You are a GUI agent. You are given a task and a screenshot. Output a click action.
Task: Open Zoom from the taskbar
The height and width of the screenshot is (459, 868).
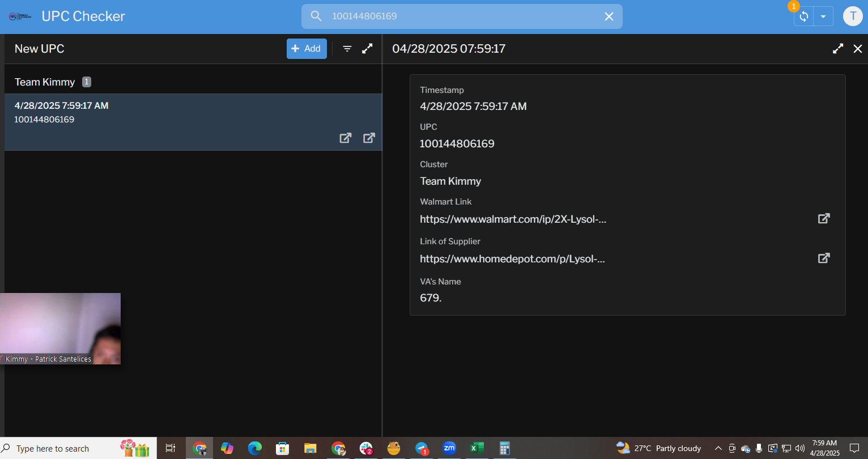click(x=449, y=448)
